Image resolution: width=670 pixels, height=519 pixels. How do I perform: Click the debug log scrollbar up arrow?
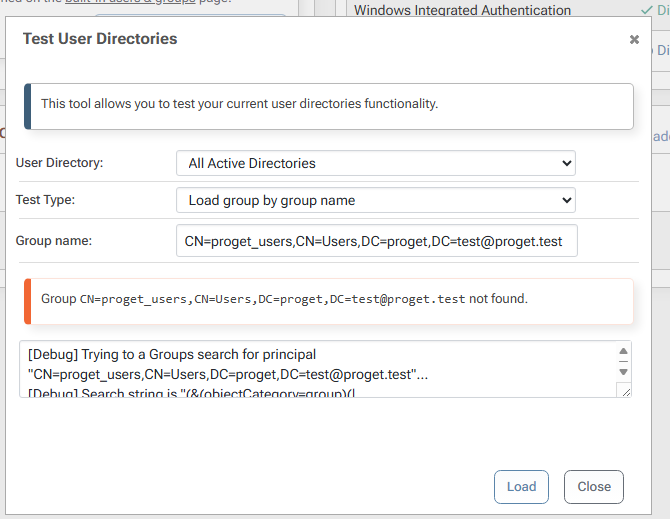624,352
